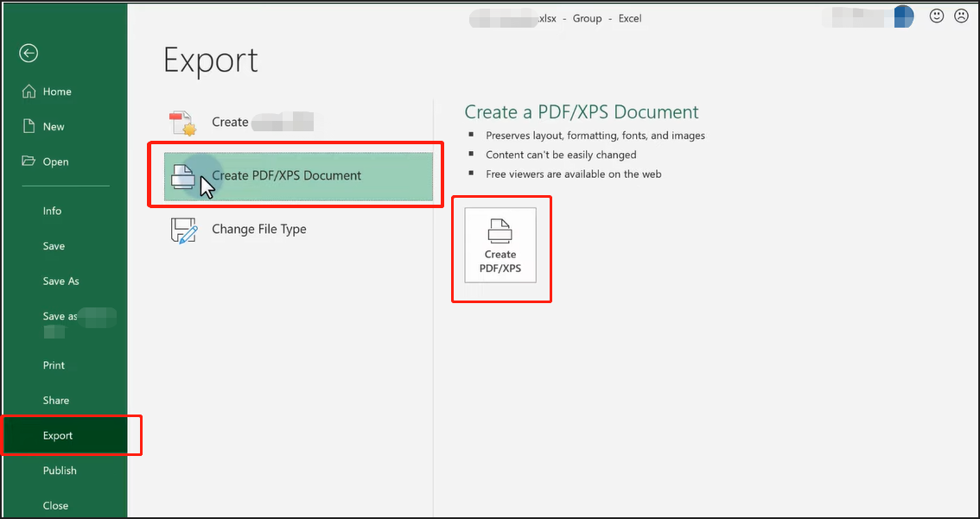This screenshot has height=519, width=980.
Task: Open Print settings
Action: click(x=53, y=364)
